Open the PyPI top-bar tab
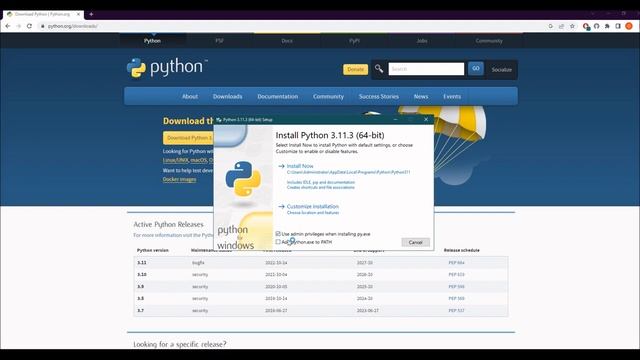640x360 pixels. tap(354, 41)
